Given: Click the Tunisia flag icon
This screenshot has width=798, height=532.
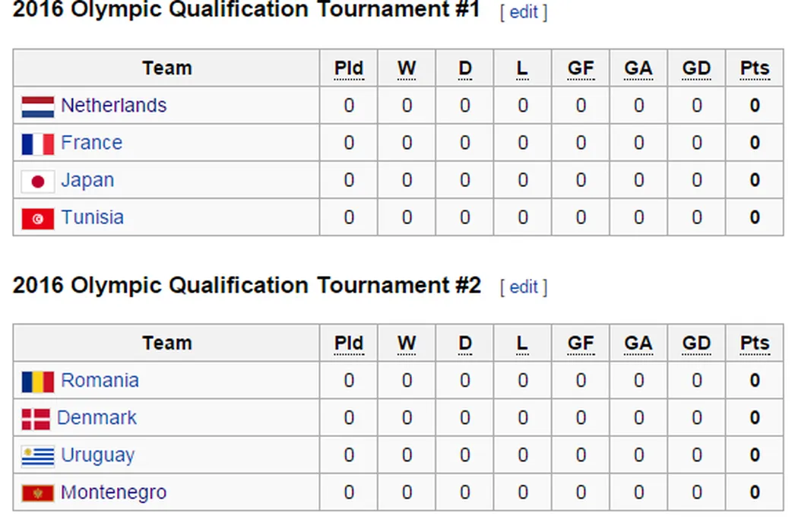Looking at the screenshot, I should [x=37, y=218].
